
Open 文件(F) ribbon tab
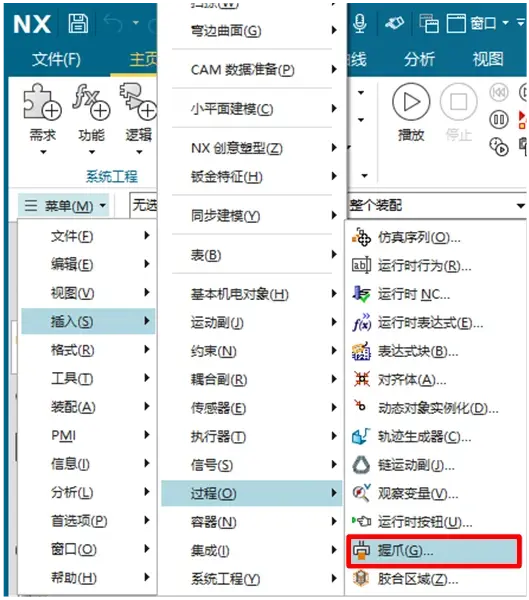56,59
